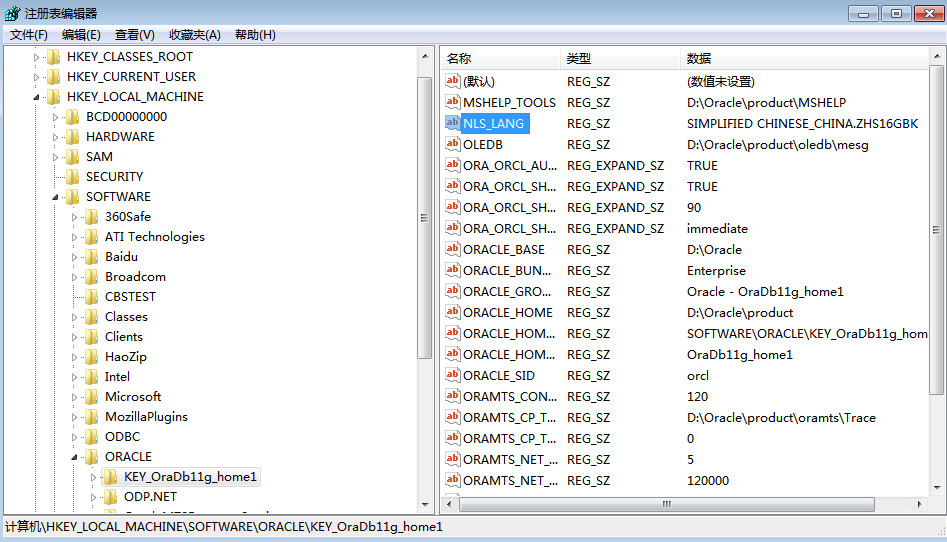Open the 查看(V) menu
This screenshot has width=947, height=542.
point(135,35)
